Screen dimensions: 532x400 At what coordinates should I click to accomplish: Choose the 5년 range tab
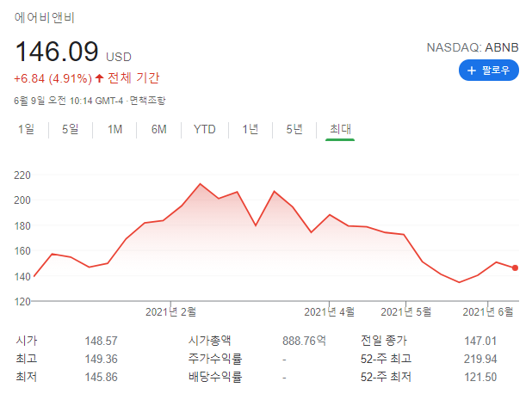coord(294,129)
